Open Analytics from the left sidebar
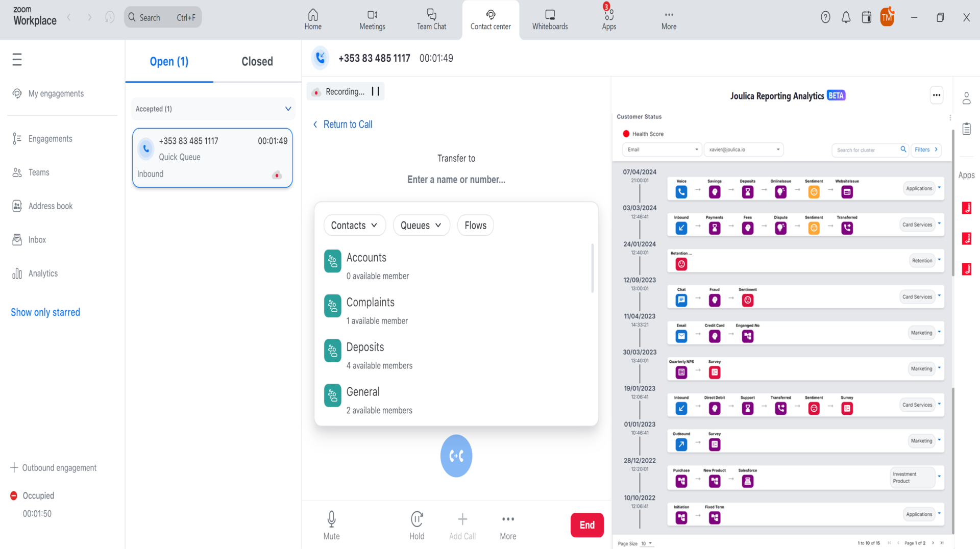The image size is (980, 549). click(x=42, y=273)
